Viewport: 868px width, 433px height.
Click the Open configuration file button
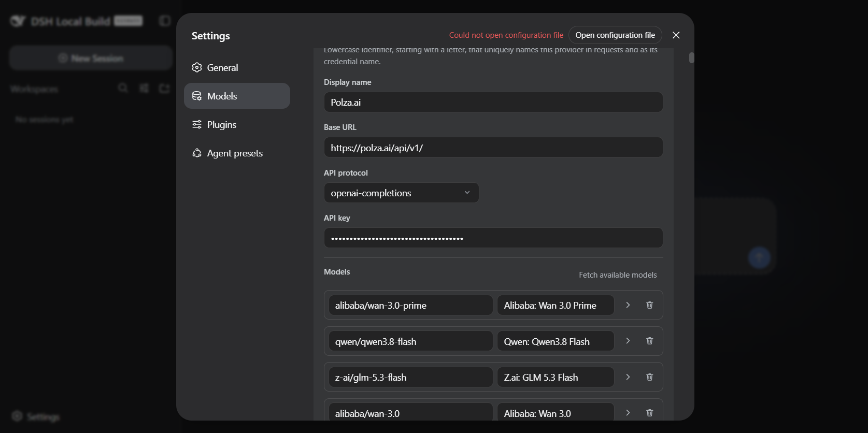pyautogui.click(x=615, y=35)
